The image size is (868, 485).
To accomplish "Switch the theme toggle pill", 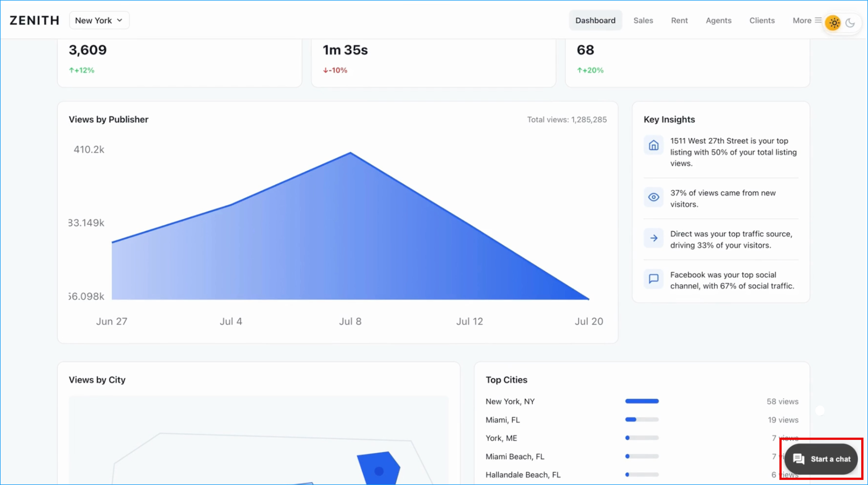I will pos(842,23).
